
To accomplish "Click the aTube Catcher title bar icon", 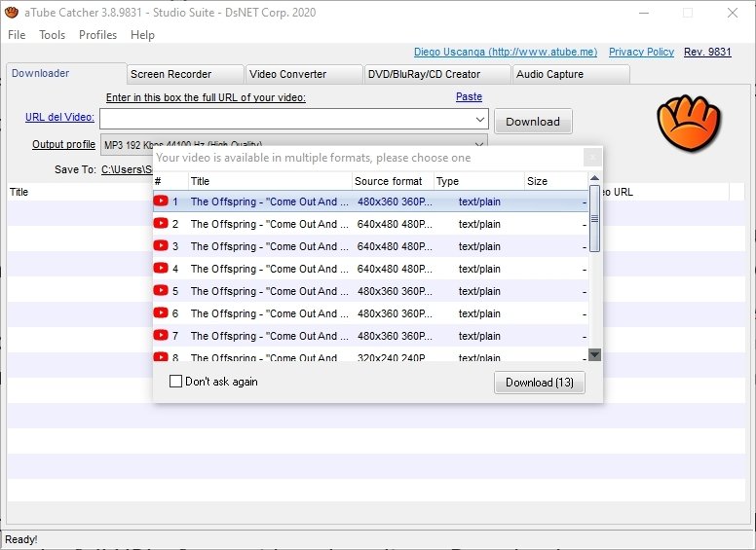I will coord(11,12).
